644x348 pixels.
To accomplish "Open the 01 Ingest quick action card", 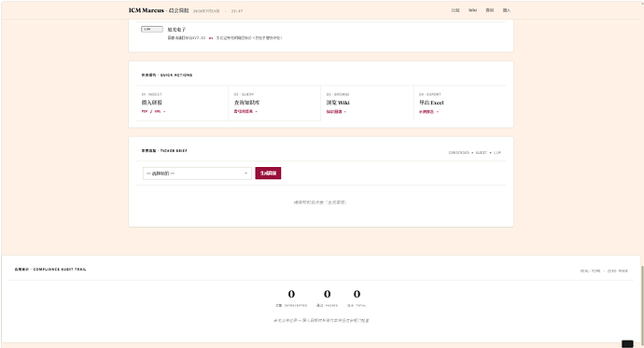I will [x=182, y=103].
